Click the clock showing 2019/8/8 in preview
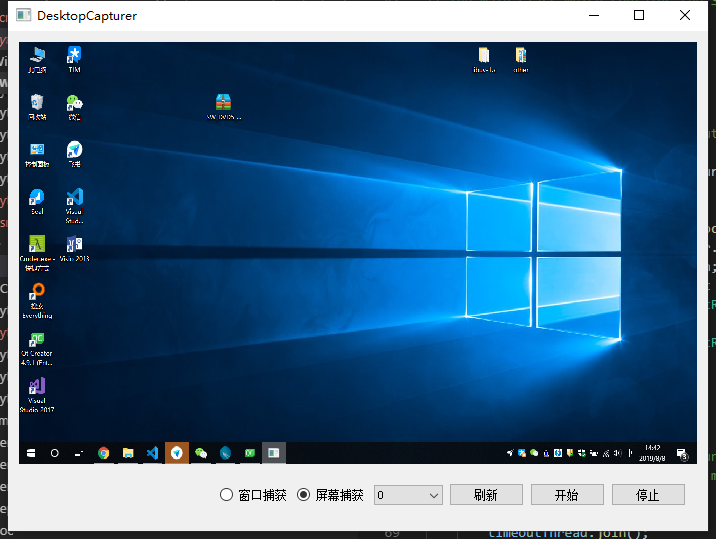The image size is (716, 539). pos(652,453)
